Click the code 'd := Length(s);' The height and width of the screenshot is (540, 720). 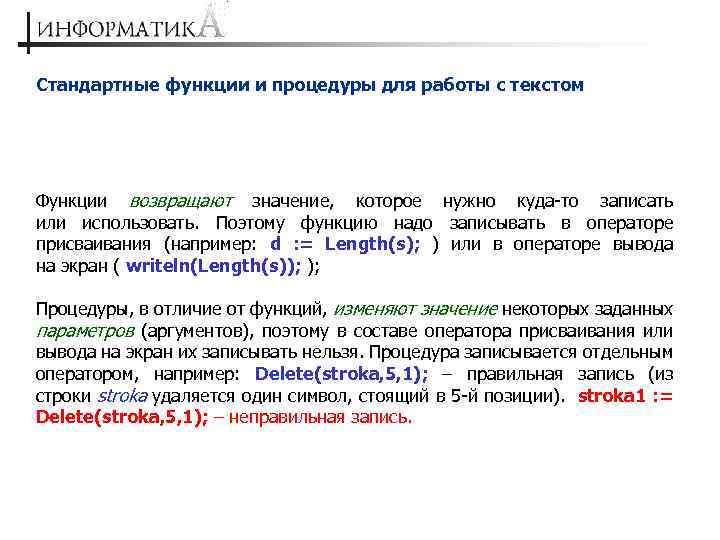tap(344, 244)
